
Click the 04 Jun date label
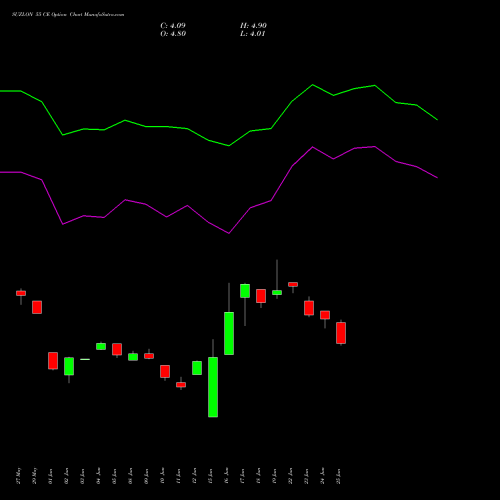coord(99,476)
